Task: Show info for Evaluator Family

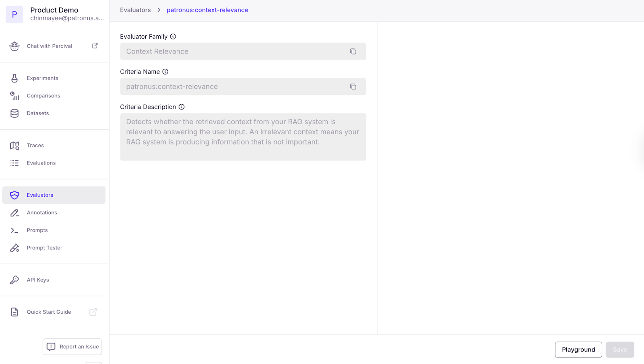Action: coord(173,37)
